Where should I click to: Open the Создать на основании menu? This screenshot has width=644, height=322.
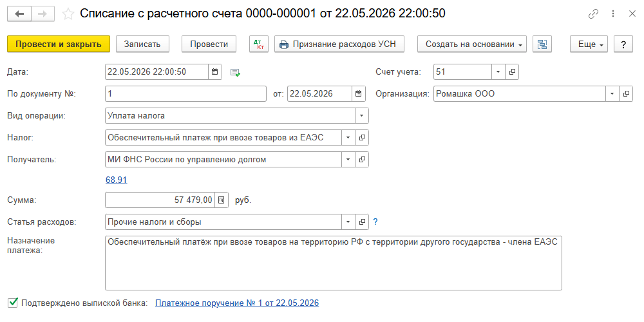tap(472, 44)
